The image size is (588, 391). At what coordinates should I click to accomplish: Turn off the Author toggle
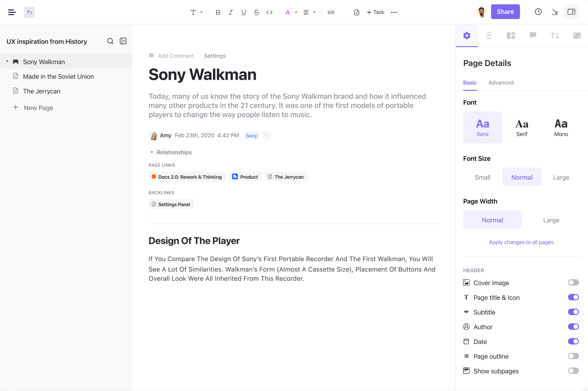[573, 326]
